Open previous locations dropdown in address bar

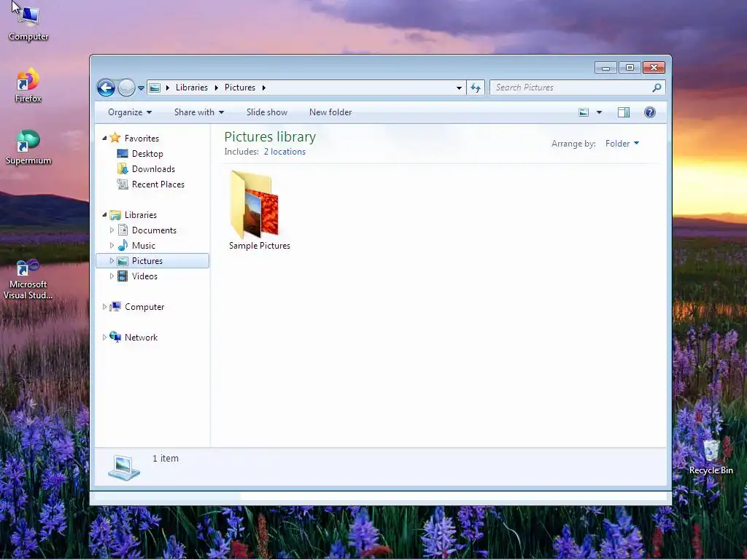point(459,87)
